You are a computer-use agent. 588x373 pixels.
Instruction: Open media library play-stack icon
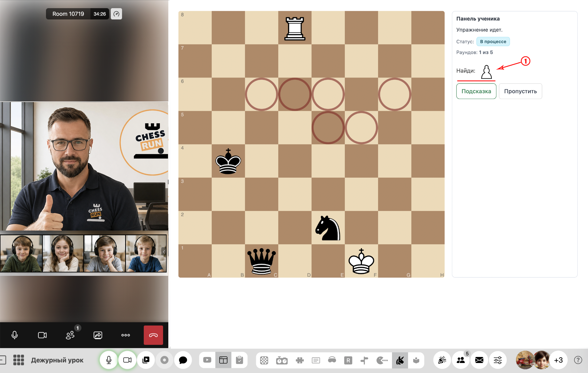pyautogui.click(x=146, y=360)
